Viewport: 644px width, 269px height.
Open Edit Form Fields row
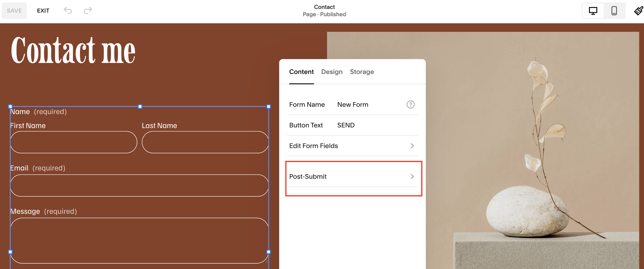(x=352, y=146)
